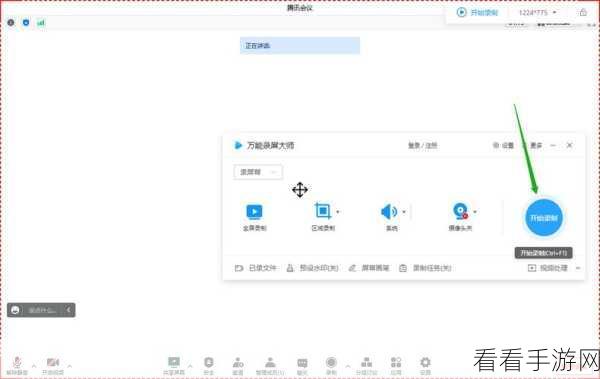Open the 录屏幕 mode combo box
Image resolution: width=600 pixels, height=379 pixels.
point(258,172)
